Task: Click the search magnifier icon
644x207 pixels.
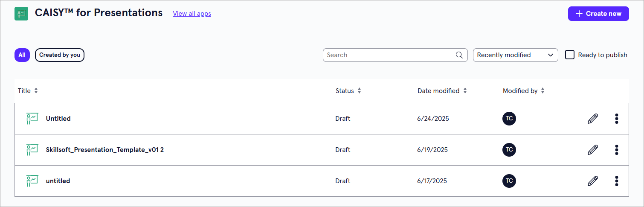Action: 459,55
